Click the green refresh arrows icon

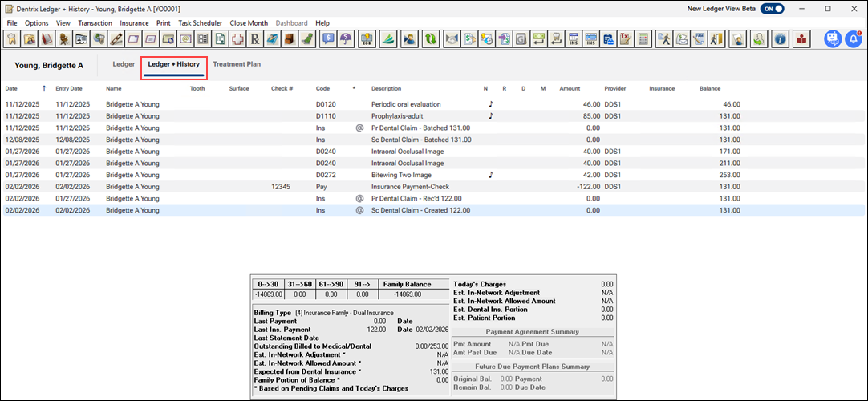(431, 38)
